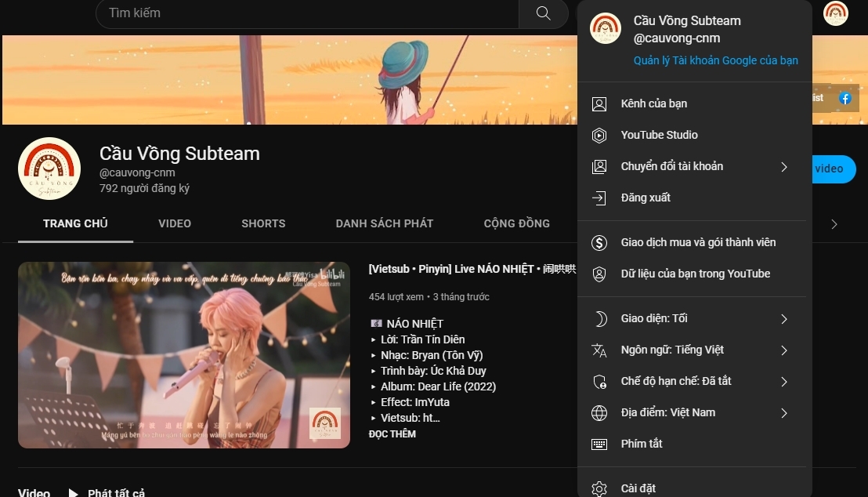The height and width of the screenshot is (497, 868).
Task: Click the translate icon for Ngôn ngữ
Action: click(x=599, y=350)
